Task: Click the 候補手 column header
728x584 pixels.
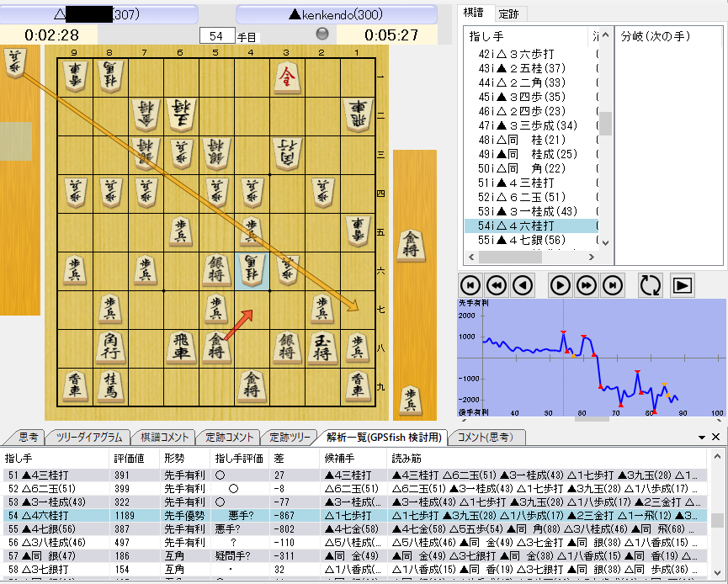Action: pos(353,459)
